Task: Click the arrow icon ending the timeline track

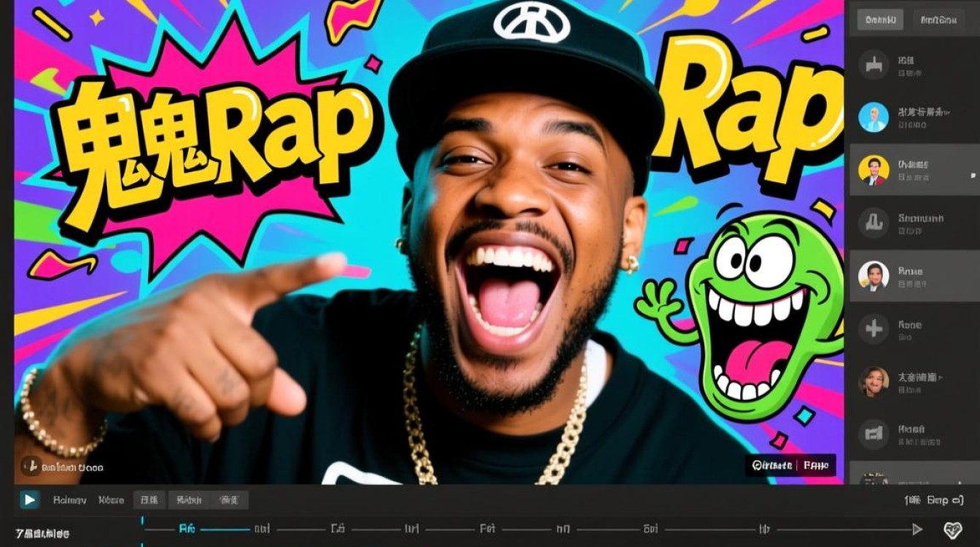Action: click(917, 529)
